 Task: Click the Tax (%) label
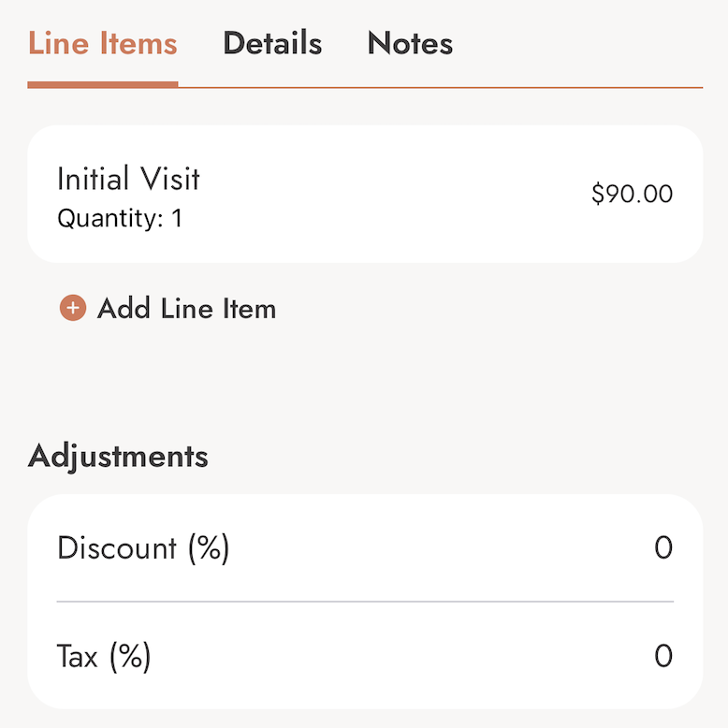(x=104, y=656)
